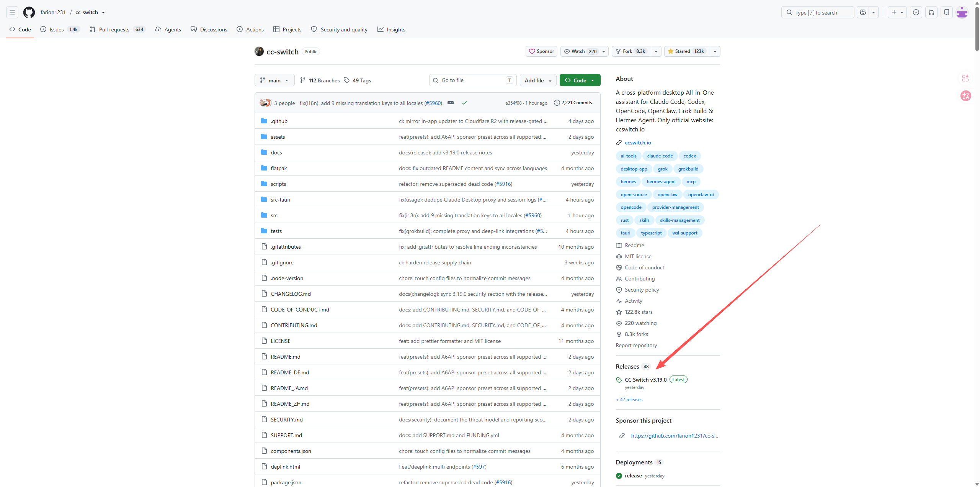Viewport: 980px width, 487px height.
Task: Fork the repository
Action: click(632, 51)
